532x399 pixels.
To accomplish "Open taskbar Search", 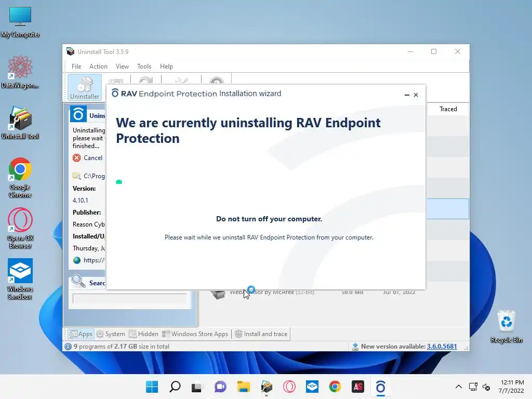I will (x=175, y=387).
